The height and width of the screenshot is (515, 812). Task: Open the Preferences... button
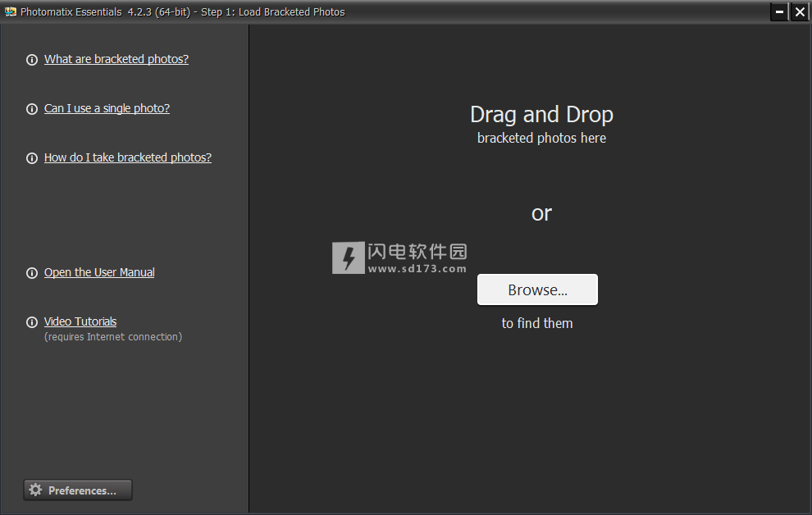click(x=78, y=490)
